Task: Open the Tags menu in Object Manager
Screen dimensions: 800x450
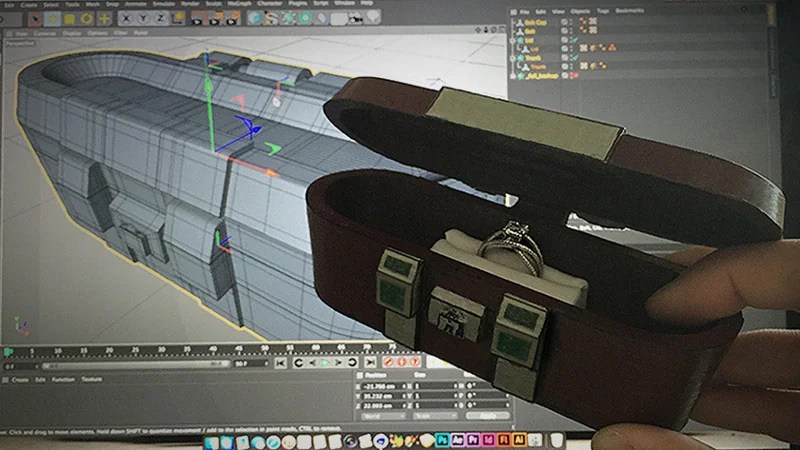Action: (603, 11)
